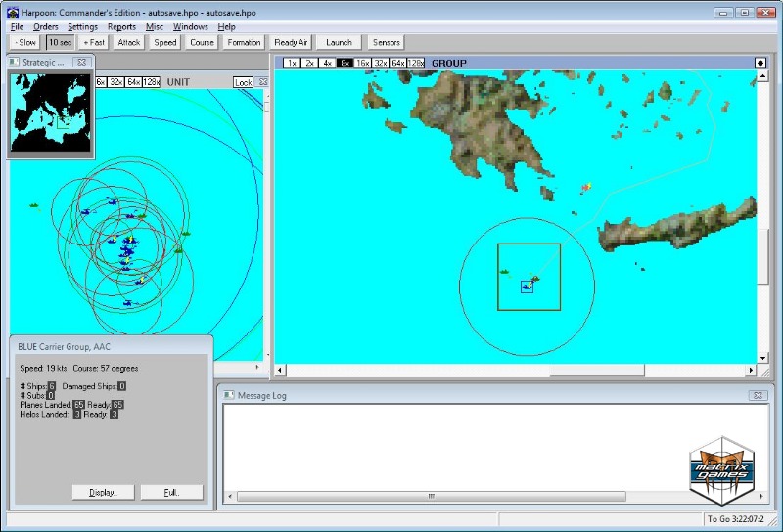Open the Reports menu
This screenshot has width=783, height=532.
coord(121,27)
